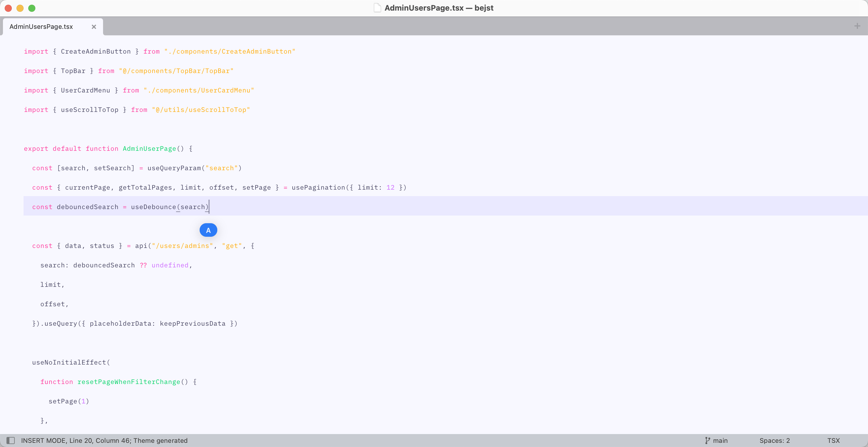Click the "search" string argument
The height and width of the screenshot is (447, 868).
click(x=221, y=168)
